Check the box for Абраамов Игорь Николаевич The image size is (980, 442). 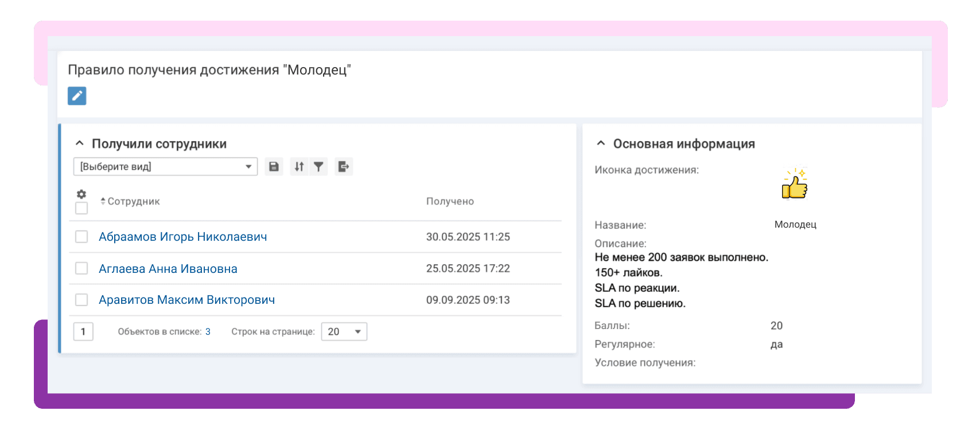(x=81, y=237)
